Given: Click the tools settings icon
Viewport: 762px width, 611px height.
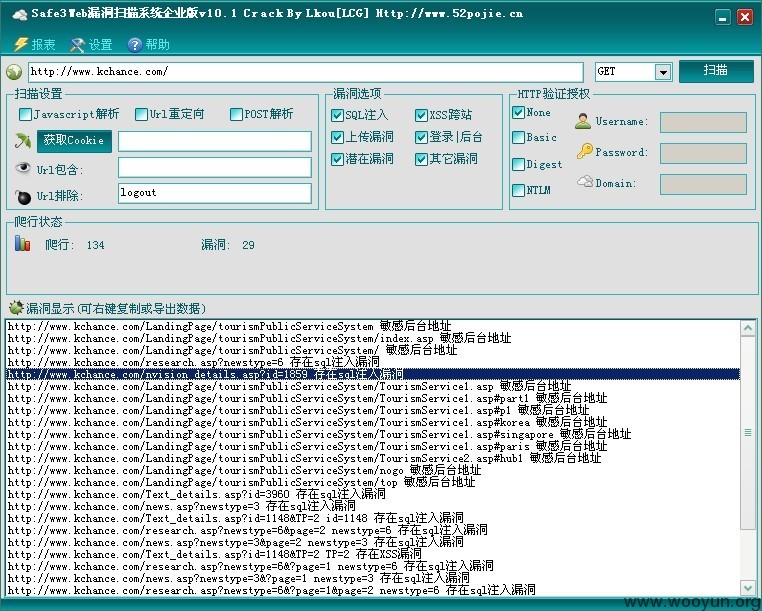Looking at the screenshot, I should coord(77,45).
